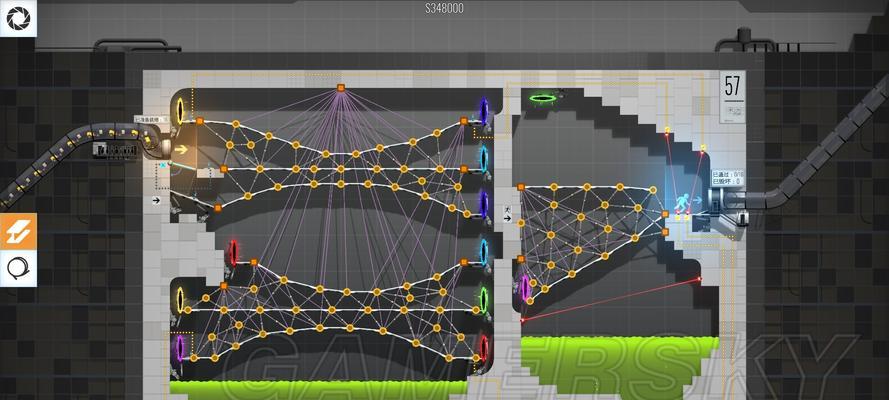889x400 pixels.
Task: Click the dark blue portal at top right
Action: tap(483, 111)
